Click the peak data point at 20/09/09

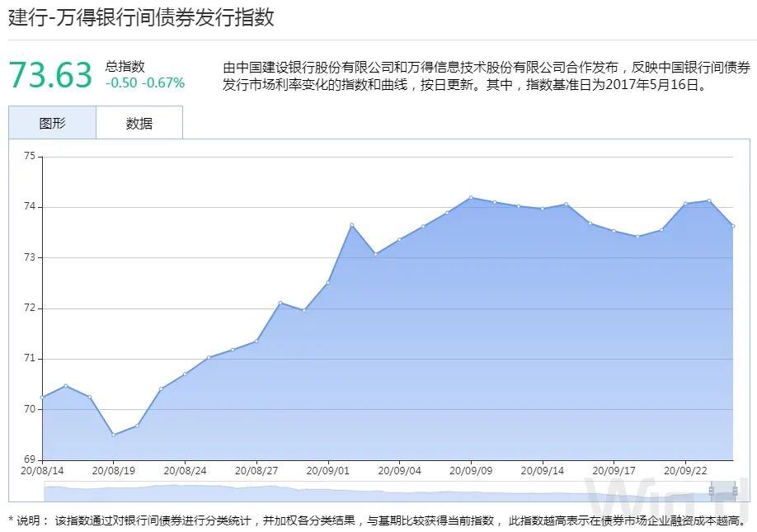point(471,197)
